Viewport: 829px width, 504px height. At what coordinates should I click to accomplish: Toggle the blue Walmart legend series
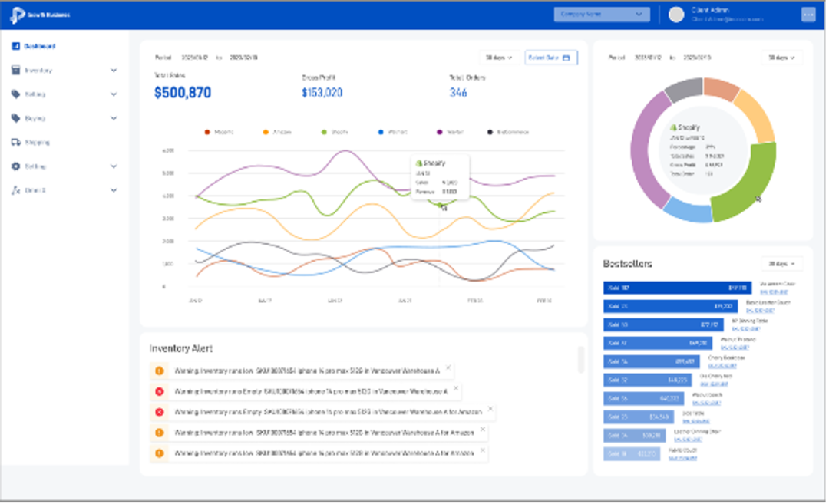[392, 132]
